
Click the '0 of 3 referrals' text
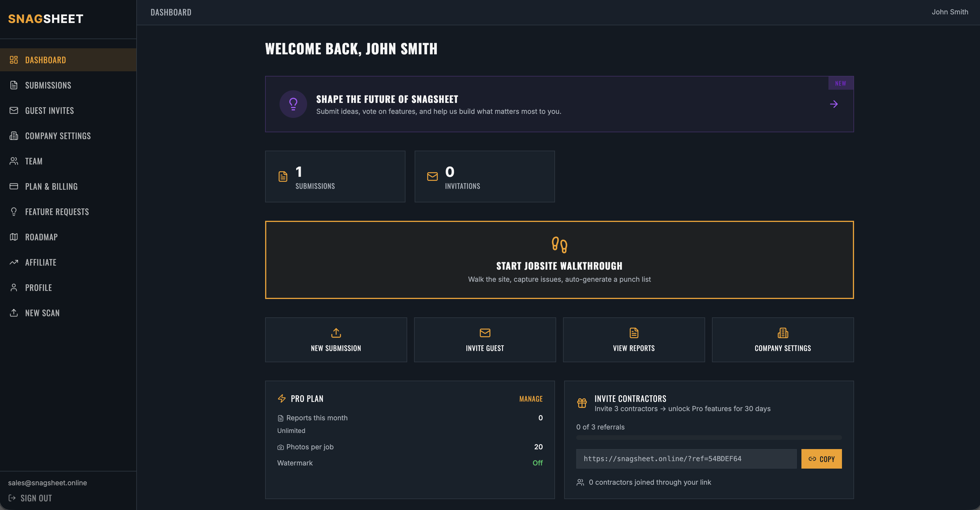click(600, 427)
